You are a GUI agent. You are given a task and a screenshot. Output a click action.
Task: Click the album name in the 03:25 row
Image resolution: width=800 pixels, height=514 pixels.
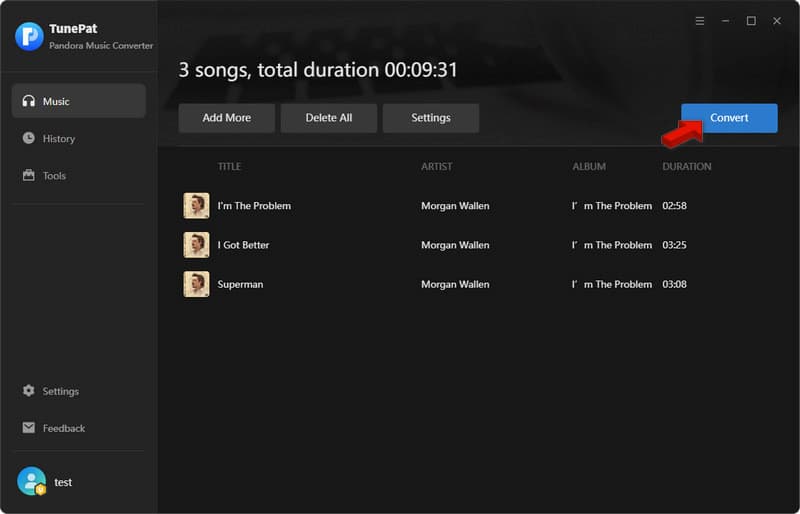click(612, 245)
